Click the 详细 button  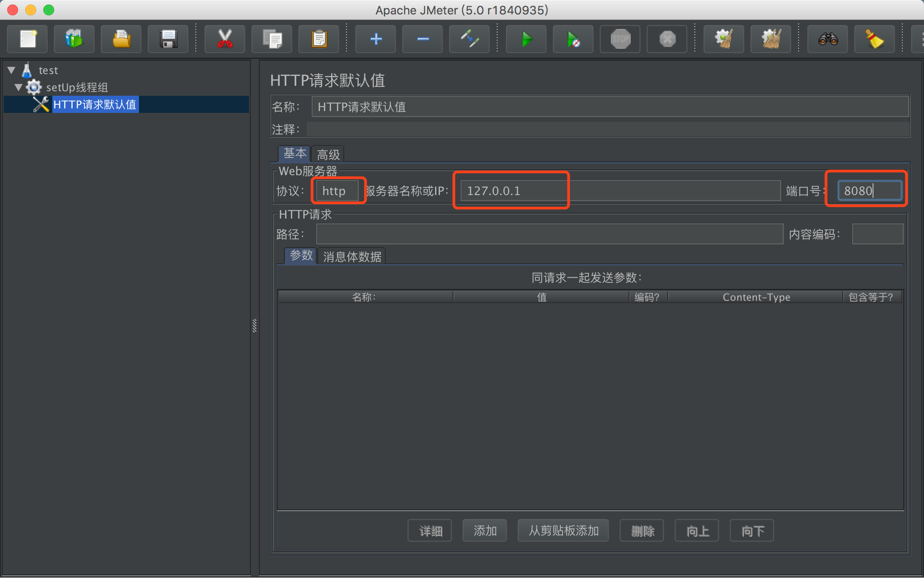click(x=430, y=531)
